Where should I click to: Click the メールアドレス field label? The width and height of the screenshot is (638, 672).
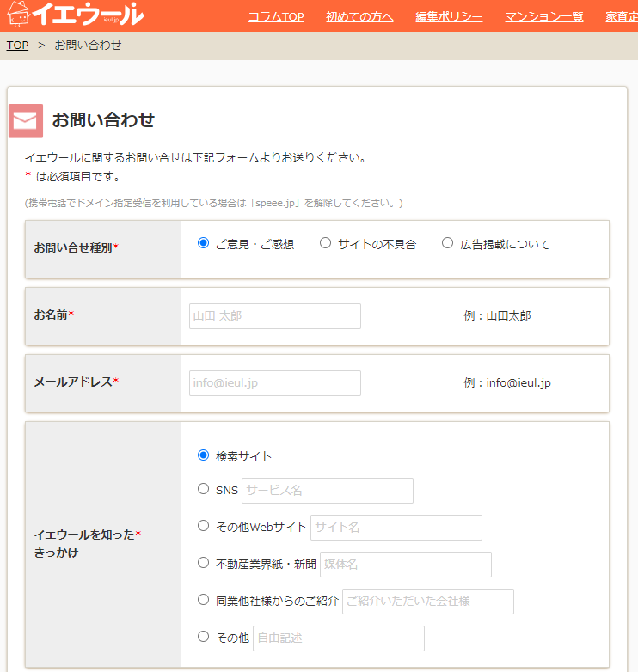point(76,382)
